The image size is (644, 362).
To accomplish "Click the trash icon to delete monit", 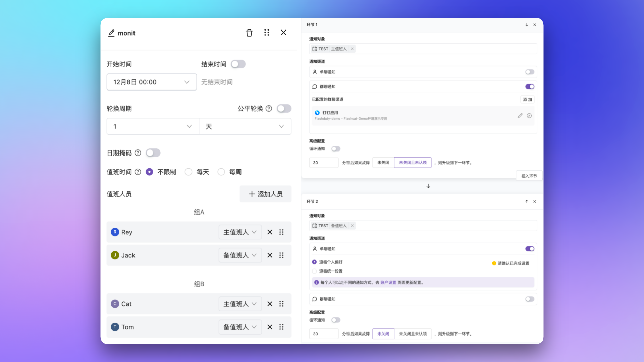I will (249, 33).
